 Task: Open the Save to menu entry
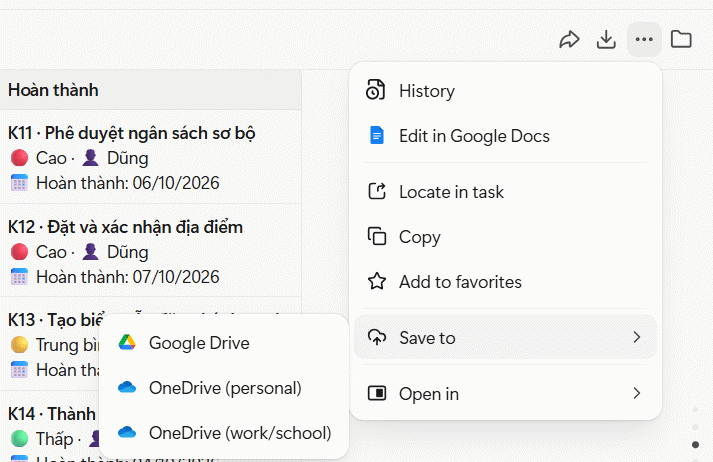pyautogui.click(x=506, y=337)
